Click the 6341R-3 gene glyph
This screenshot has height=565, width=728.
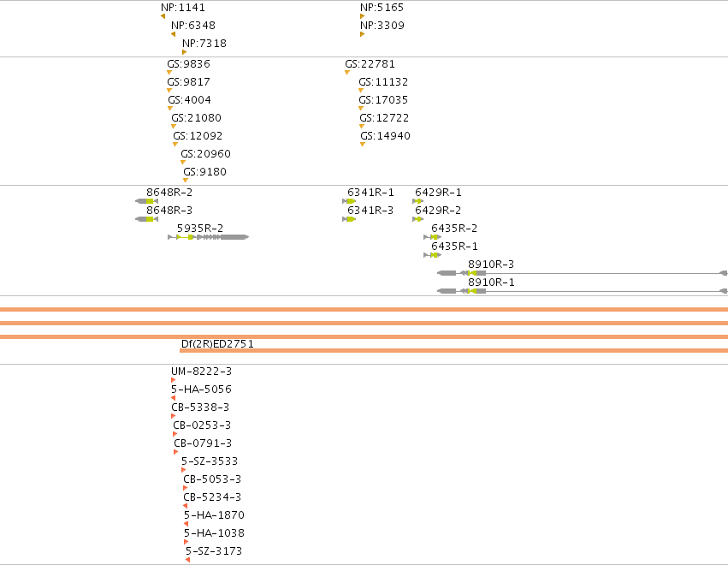(x=349, y=219)
